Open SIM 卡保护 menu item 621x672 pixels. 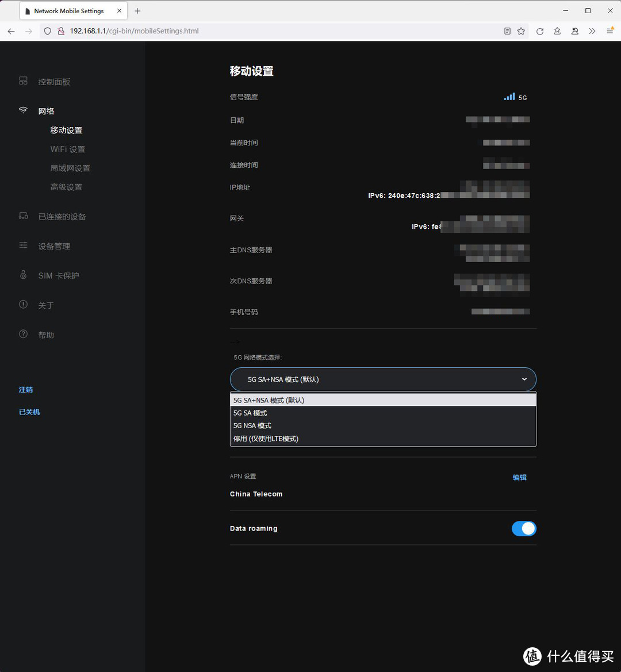click(59, 275)
